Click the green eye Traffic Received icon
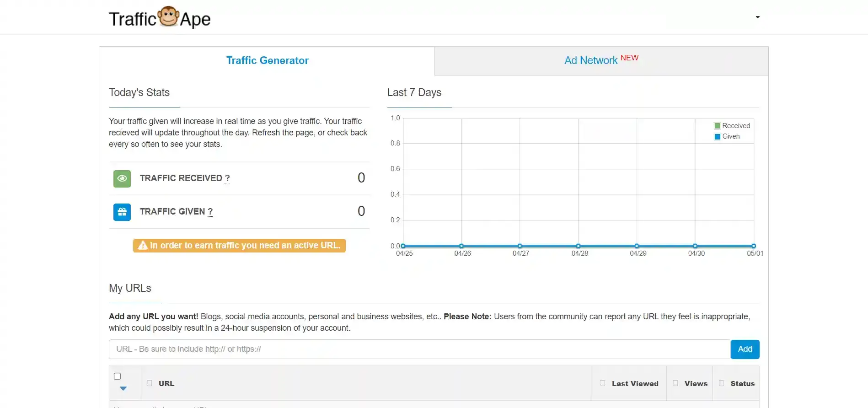Image resolution: width=868 pixels, height=408 pixels. [x=122, y=178]
